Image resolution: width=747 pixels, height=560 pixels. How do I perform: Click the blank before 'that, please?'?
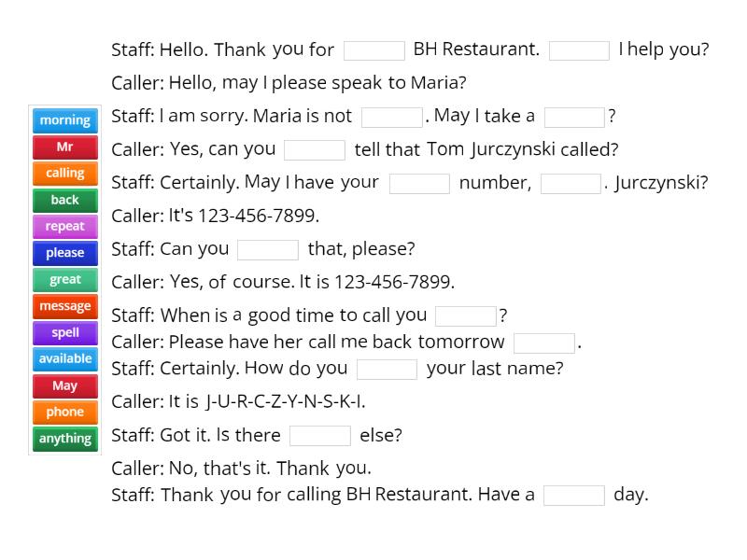click(x=268, y=249)
